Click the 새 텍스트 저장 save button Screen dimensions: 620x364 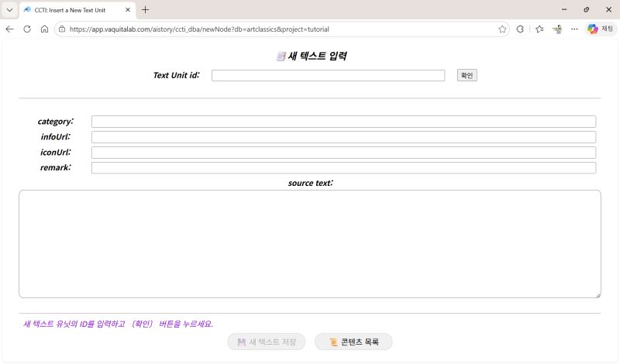point(266,342)
